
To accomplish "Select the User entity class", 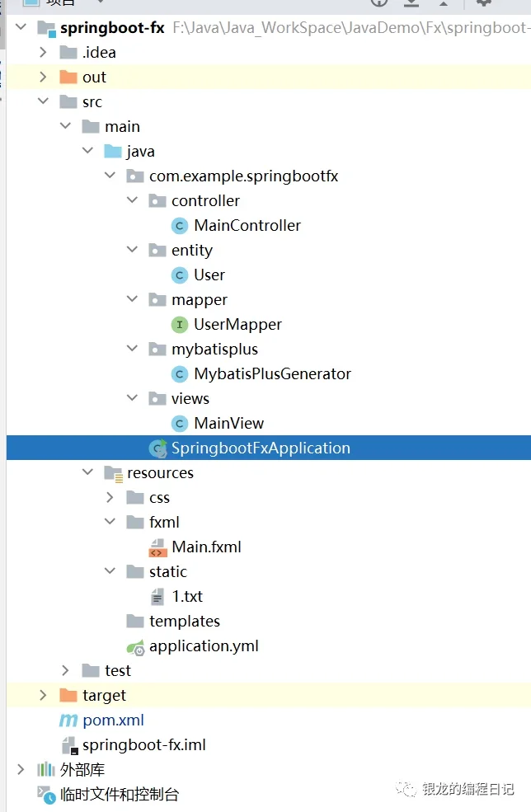I will tap(209, 275).
